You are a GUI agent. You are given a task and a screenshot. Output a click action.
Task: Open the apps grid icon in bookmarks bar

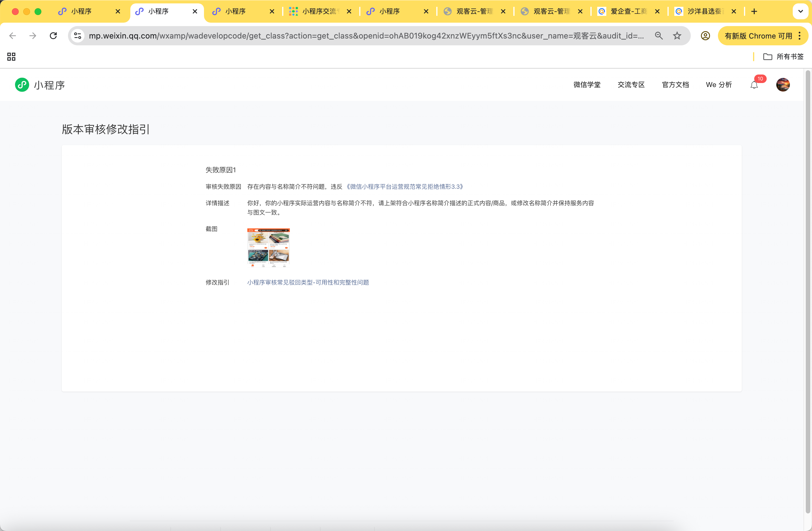tap(11, 57)
